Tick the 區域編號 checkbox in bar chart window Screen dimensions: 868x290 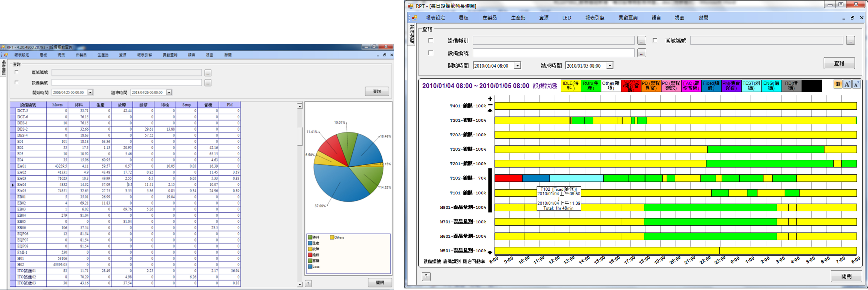point(655,41)
